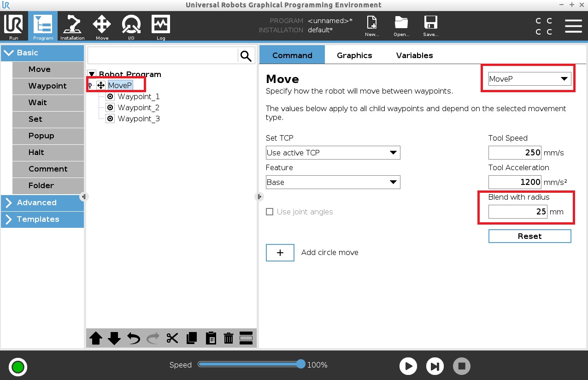Save the program with the floppy icon

pos(431,26)
